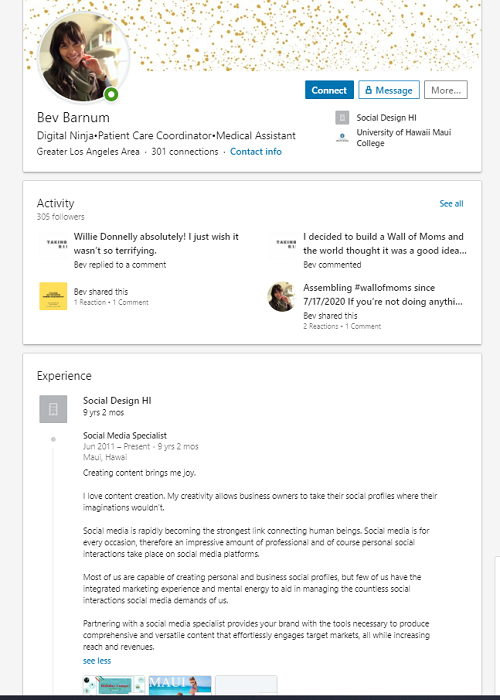Open Bev Barnum's profile photo
The image size is (500, 700).
point(84,57)
